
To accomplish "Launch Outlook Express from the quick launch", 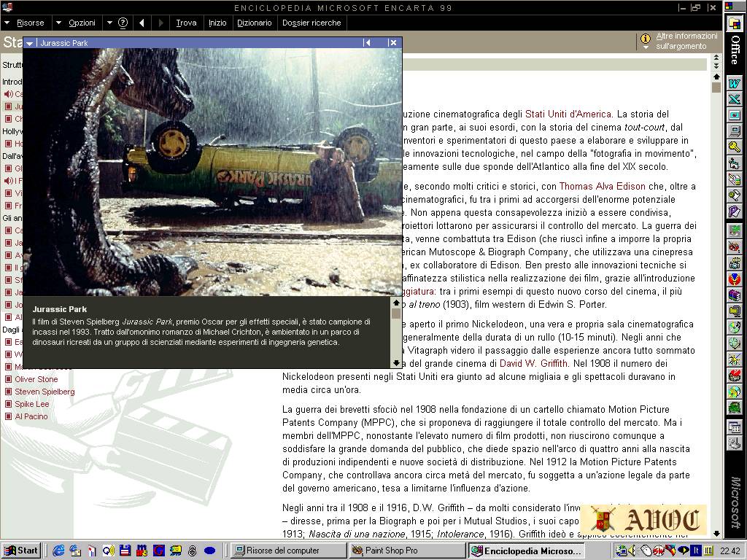I will click(x=75, y=551).
